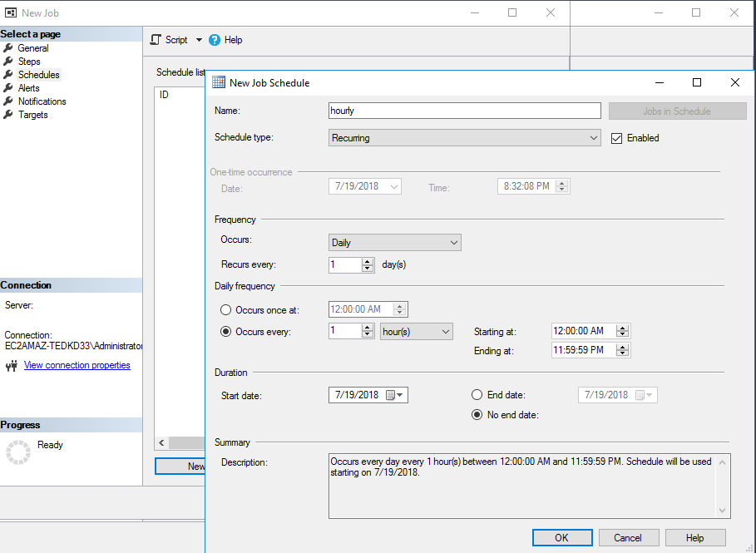
Task: Click the View connection properties icon
Action: pyautogui.click(x=11, y=366)
